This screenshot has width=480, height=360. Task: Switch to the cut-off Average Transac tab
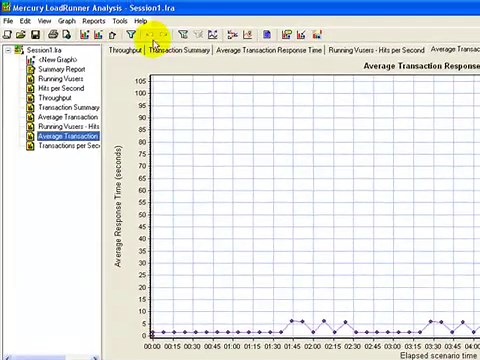[x=455, y=50]
